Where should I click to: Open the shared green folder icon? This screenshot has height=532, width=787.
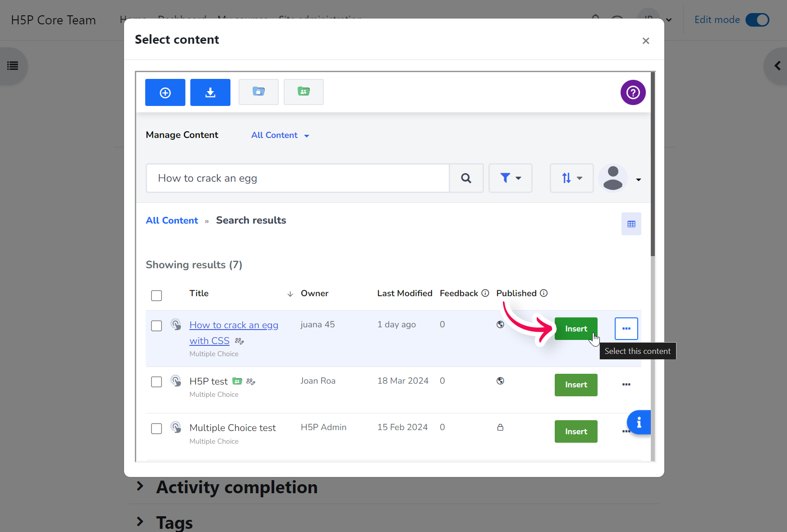pos(304,92)
